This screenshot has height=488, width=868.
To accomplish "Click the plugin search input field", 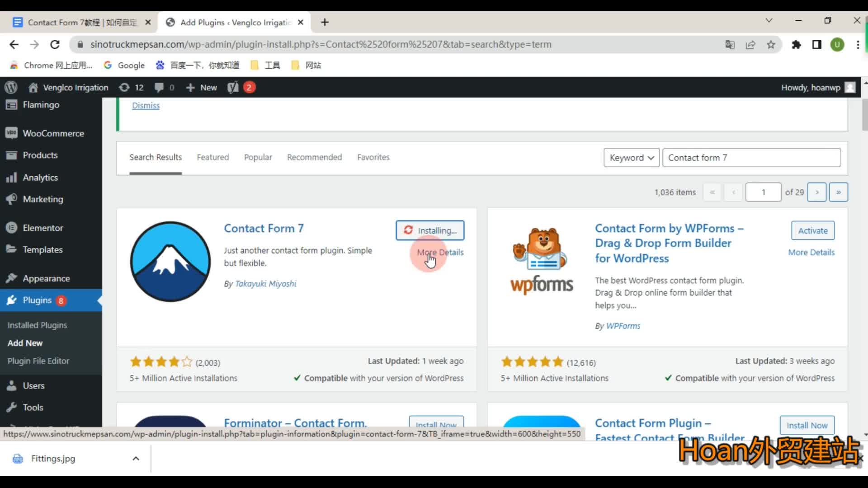I will pos(751,158).
